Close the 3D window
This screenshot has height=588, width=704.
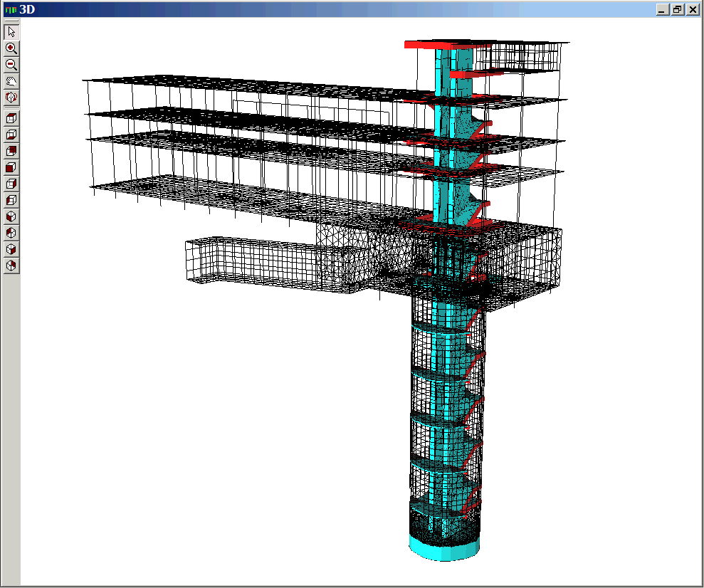click(x=693, y=9)
